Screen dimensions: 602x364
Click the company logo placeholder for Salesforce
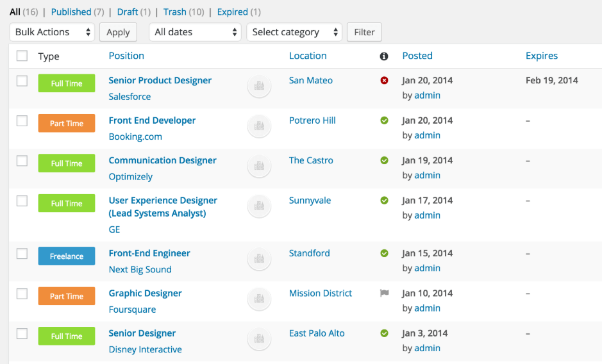pyautogui.click(x=259, y=85)
